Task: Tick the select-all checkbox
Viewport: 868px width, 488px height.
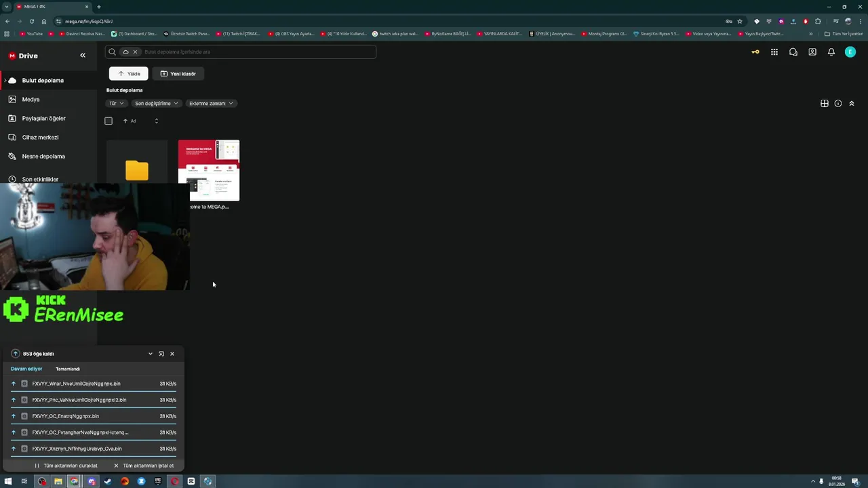Action: tap(108, 121)
